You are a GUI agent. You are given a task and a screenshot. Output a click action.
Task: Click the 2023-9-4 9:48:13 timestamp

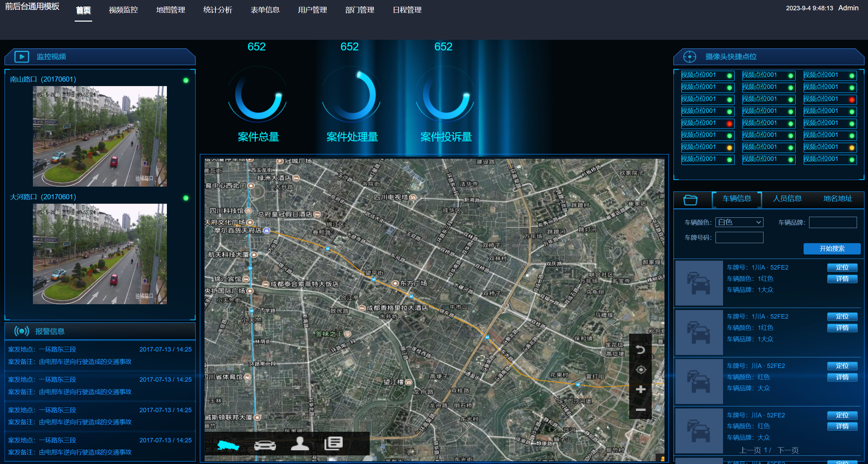tap(809, 8)
